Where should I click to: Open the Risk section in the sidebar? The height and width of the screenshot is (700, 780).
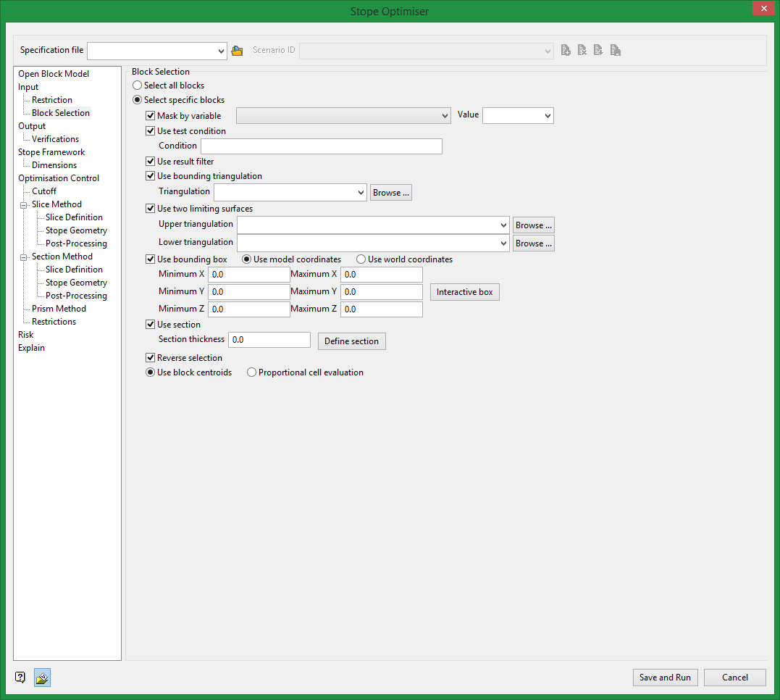tap(26, 335)
